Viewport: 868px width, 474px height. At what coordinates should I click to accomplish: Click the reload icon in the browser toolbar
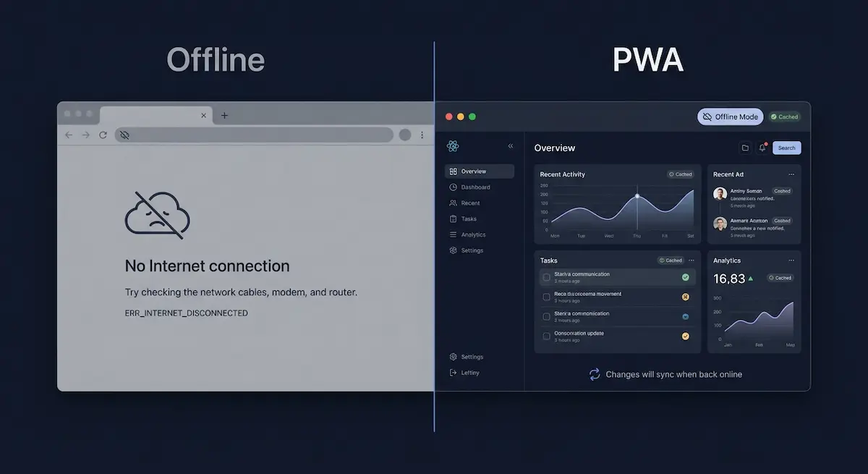coord(103,135)
